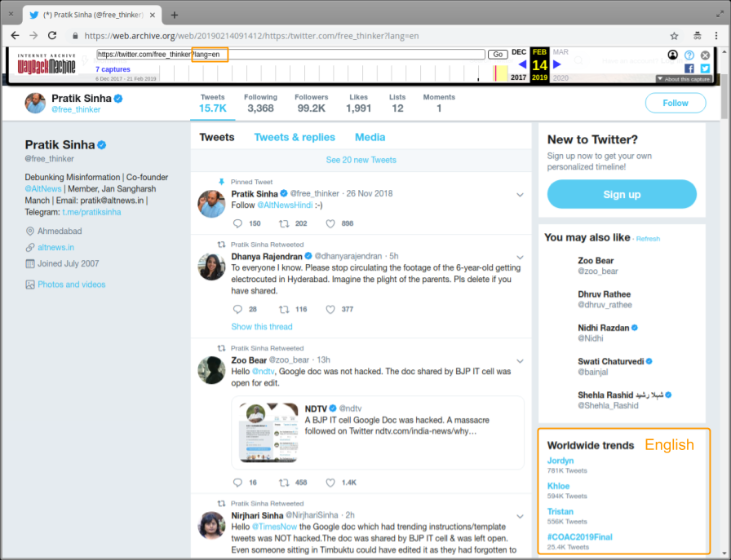Follow Pratik Sinha's account
This screenshot has width=731, height=560.
(675, 103)
